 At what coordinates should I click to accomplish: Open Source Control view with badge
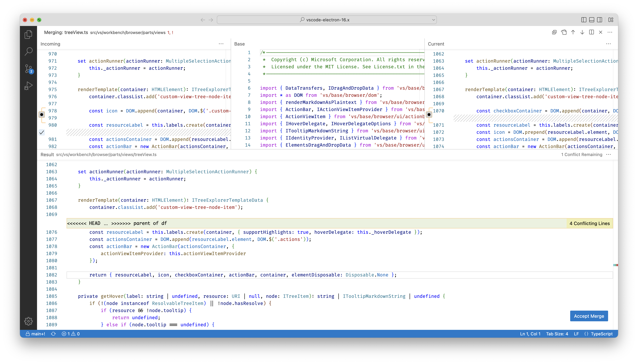[28, 69]
